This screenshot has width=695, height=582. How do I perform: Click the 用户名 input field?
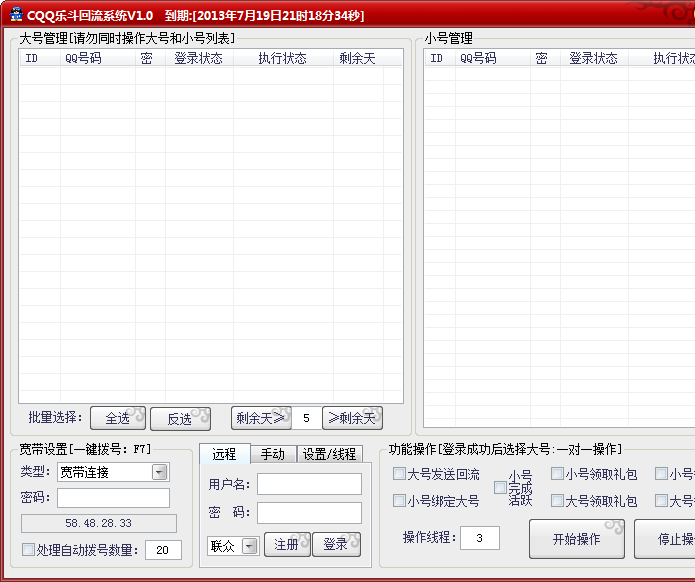[309, 484]
